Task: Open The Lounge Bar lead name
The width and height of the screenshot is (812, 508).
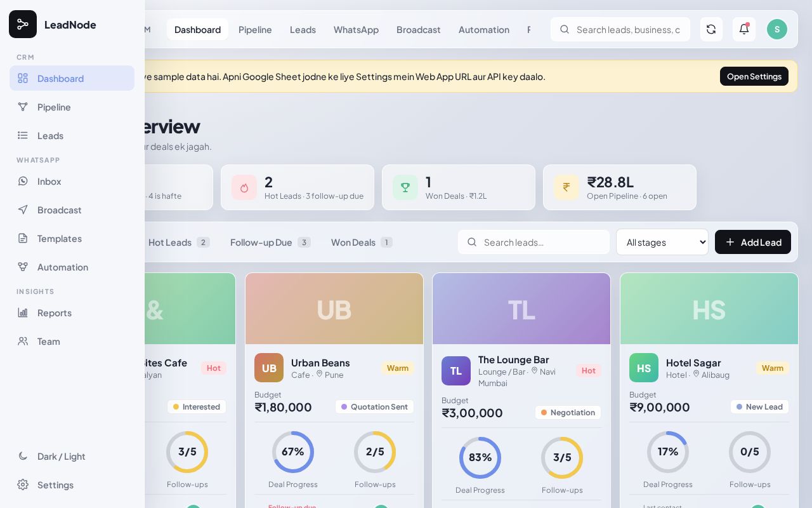Action: point(514,359)
